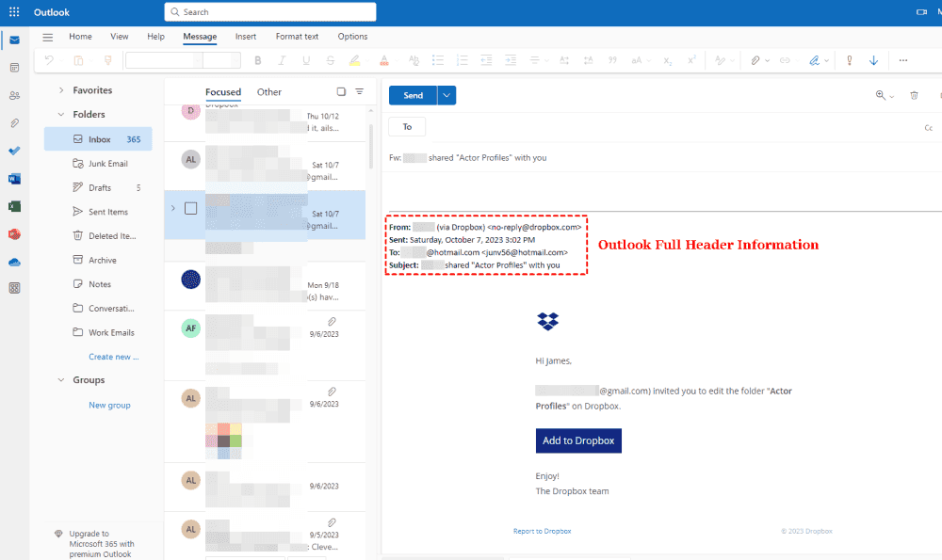Toggle Bold formatting
942x560 pixels.
(x=258, y=60)
